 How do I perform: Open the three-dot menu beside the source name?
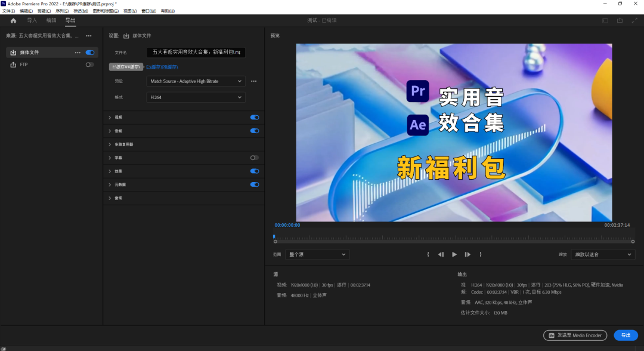(x=89, y=36)
